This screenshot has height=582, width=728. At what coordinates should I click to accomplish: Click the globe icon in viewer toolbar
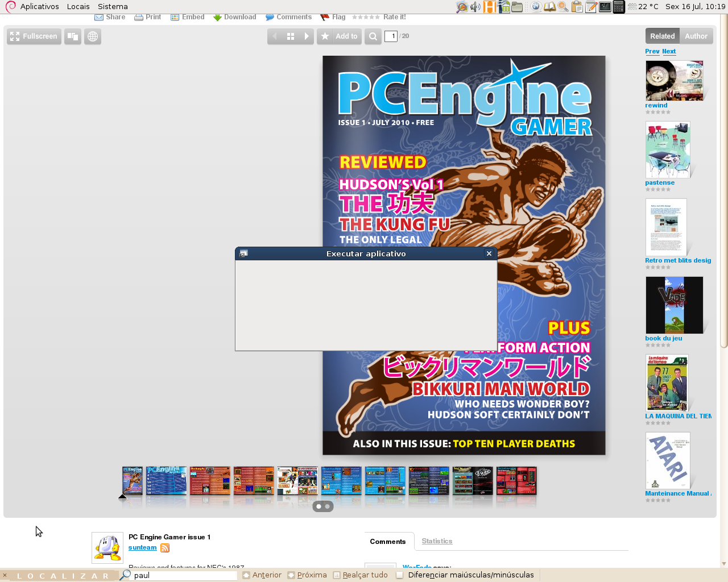tap(93, 36)
